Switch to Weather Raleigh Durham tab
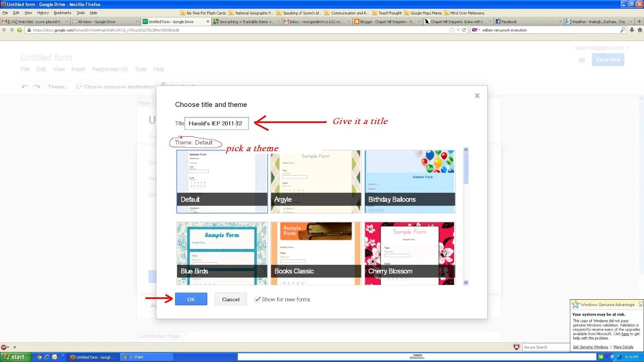The width and height of the screenshot is (644, 362). pos(599,22)
